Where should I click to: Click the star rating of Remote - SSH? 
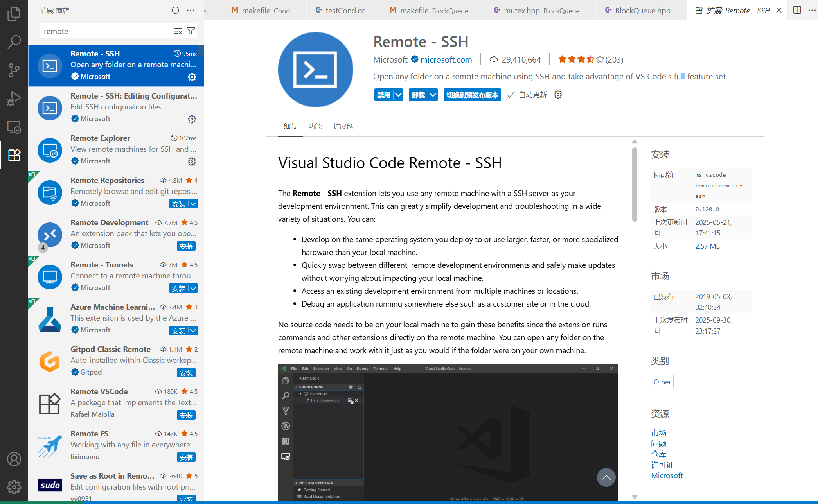pos(591,59)
